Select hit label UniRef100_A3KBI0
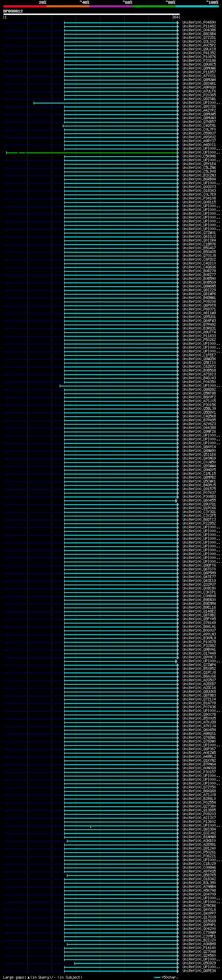The height and width of the screenshot is (980, 222). point(199,841)
